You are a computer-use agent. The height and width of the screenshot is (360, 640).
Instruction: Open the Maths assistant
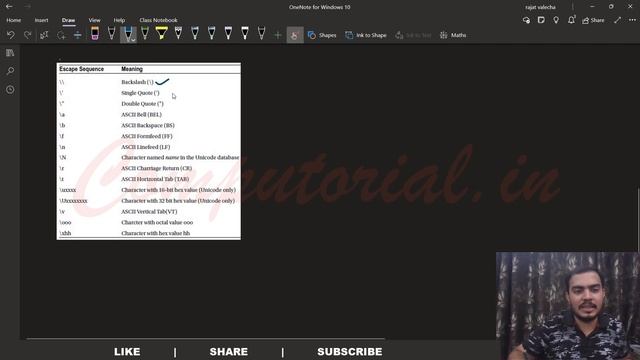pyautogui.click(x=453, y=35)
